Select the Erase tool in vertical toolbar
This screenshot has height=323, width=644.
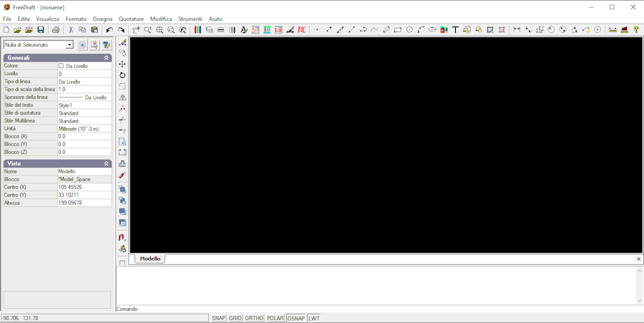tap(122, 42)
